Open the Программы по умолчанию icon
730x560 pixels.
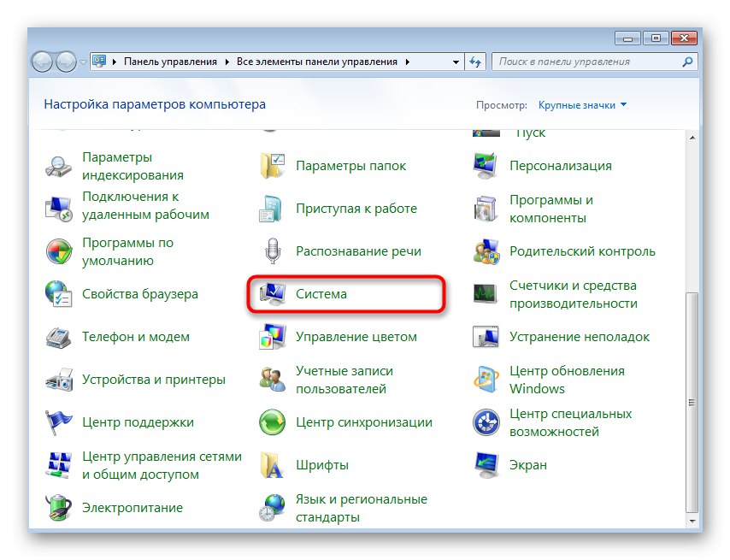tap(59, 251)
